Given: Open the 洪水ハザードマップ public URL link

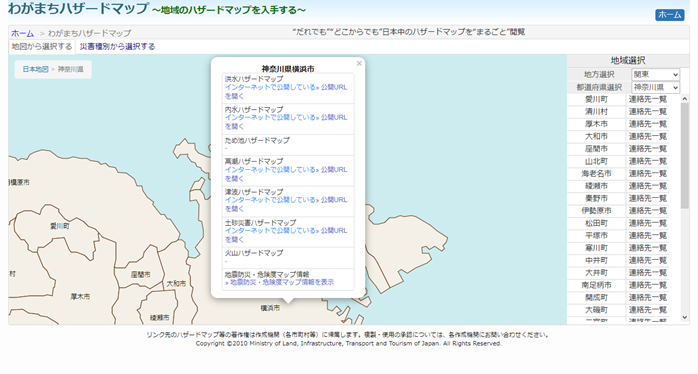Looking at the screenshot, I should click(x=286, y=92).
